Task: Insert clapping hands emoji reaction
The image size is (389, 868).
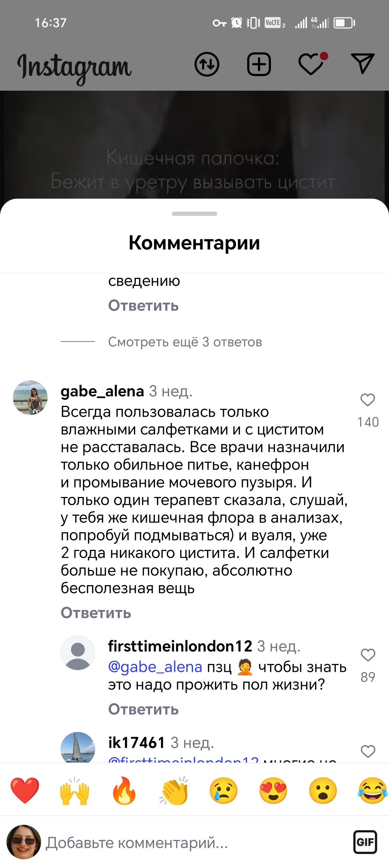Action: (x=174, y=790)
